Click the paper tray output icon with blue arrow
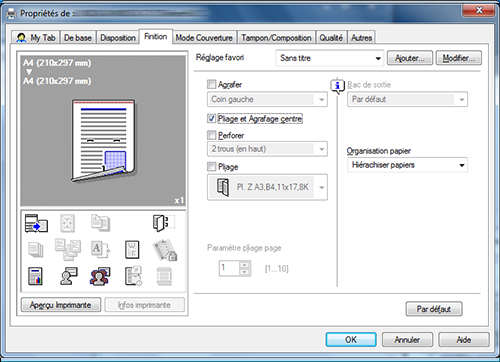This screenshot has height=362, width=500. coord(36,223)
